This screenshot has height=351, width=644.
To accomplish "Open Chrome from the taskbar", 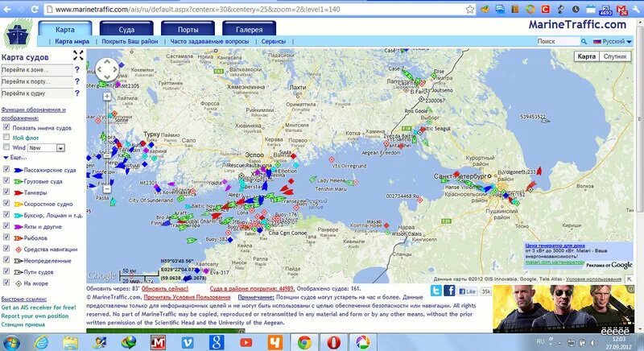I will click(304, 342).
